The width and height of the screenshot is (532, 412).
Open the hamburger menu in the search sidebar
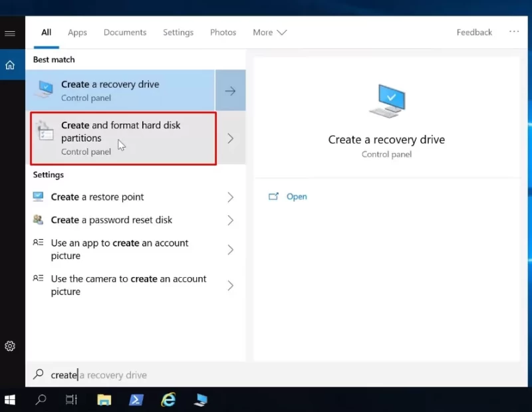(x=10, y=33)
